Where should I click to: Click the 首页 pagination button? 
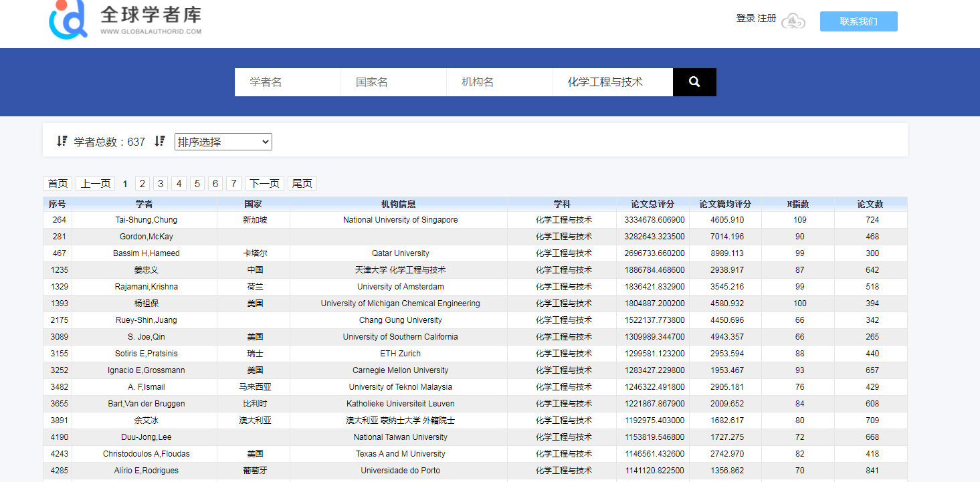58,183
